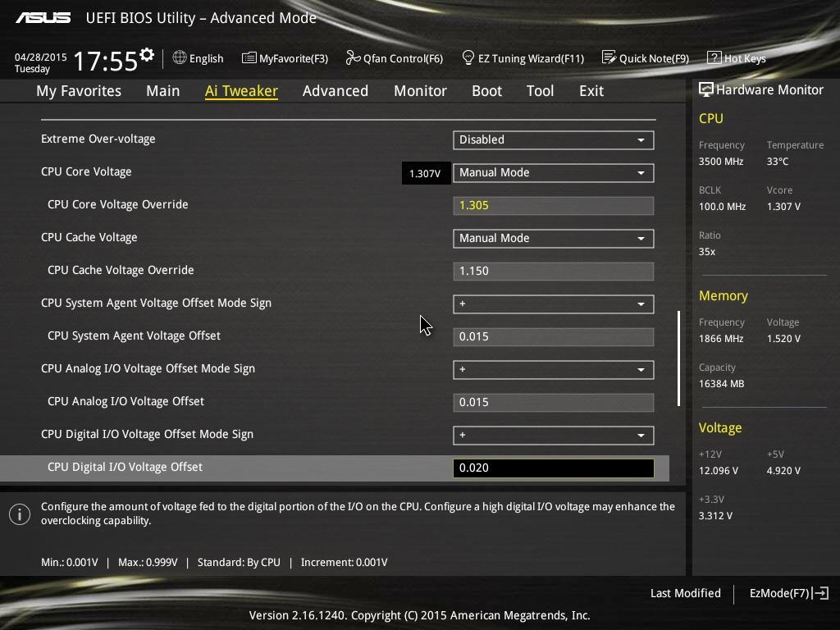Click the settings list scrollbar thumb
Image resolution: width=840 pixels, height=630 pixels.
coord(678,358)
